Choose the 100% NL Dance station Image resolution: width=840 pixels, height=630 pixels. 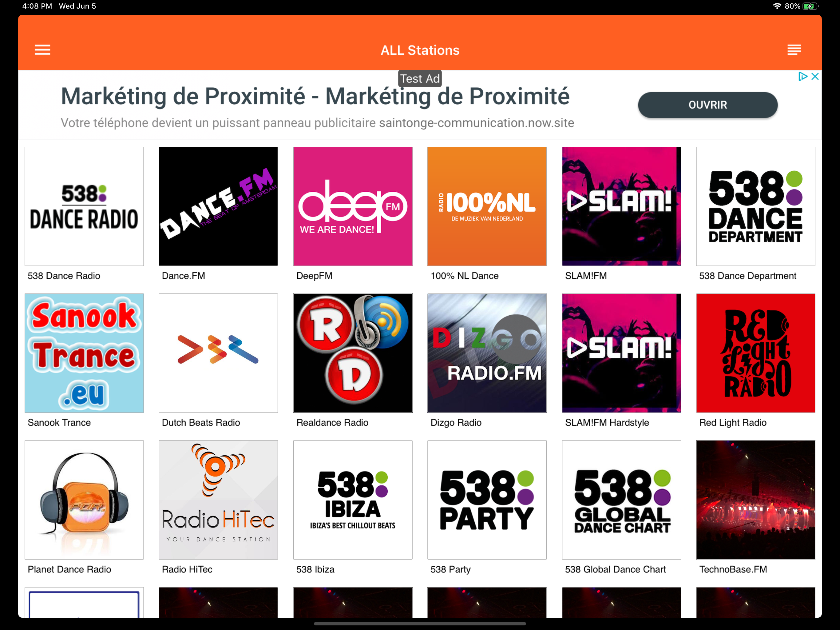click(x=487, y=206)
